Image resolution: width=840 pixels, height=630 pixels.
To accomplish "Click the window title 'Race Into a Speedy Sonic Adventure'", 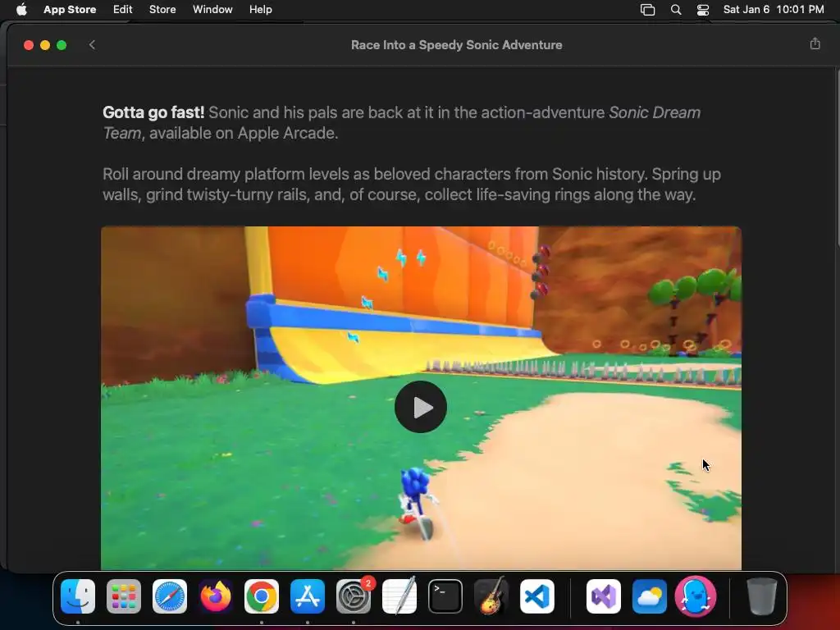I will pos(456,45).
